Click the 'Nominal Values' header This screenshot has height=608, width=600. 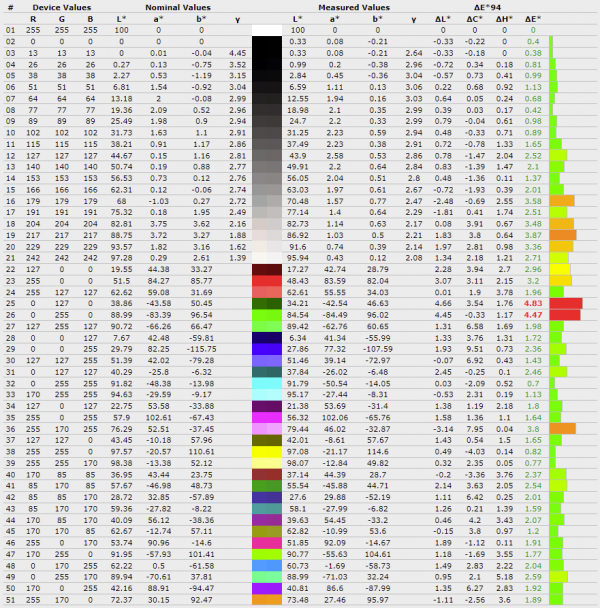coord(178,7)
